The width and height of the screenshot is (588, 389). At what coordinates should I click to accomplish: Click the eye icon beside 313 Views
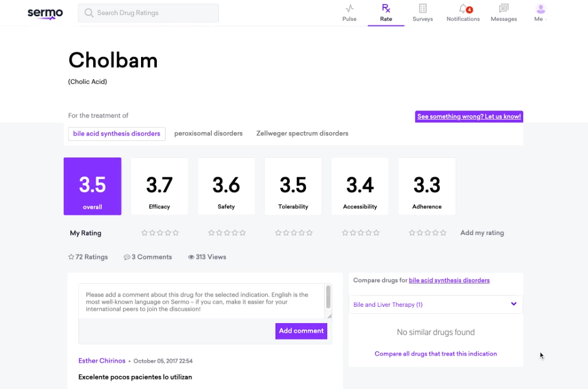tap(191, 257)
